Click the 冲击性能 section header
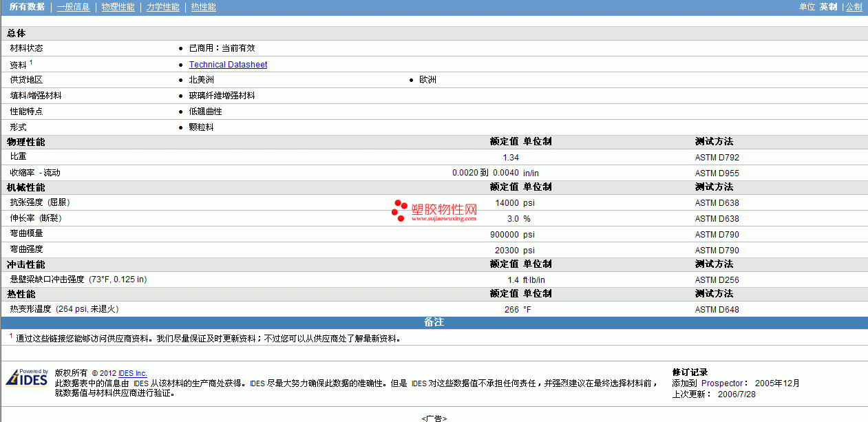The image size is (868, 422). 26,264
